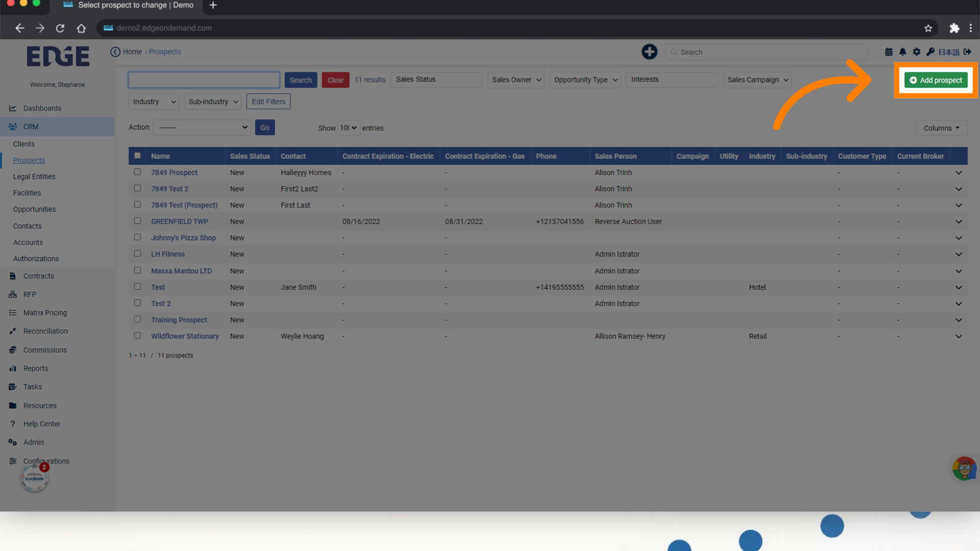
Task: Open the calendar icon in header
Action: tap(889, 52)
